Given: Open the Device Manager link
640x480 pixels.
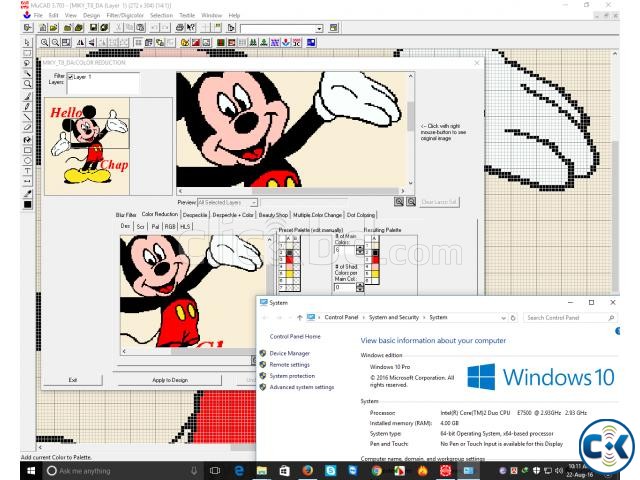Looking at the screenshot, I should tap(289, 353).
